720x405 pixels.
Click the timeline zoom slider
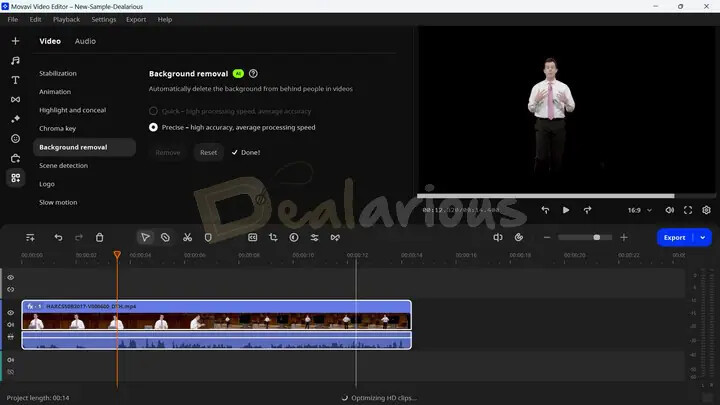point(585,237)
